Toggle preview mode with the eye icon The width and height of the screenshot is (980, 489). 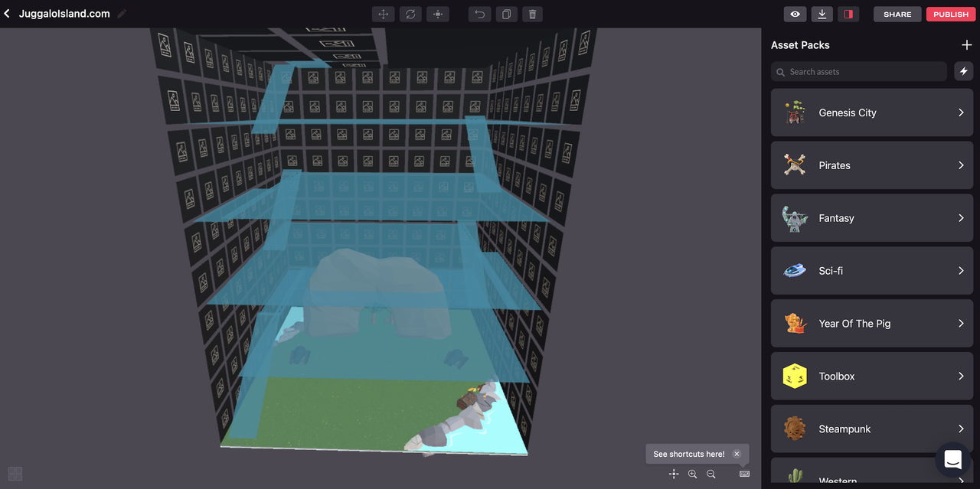tap(795, 14)
